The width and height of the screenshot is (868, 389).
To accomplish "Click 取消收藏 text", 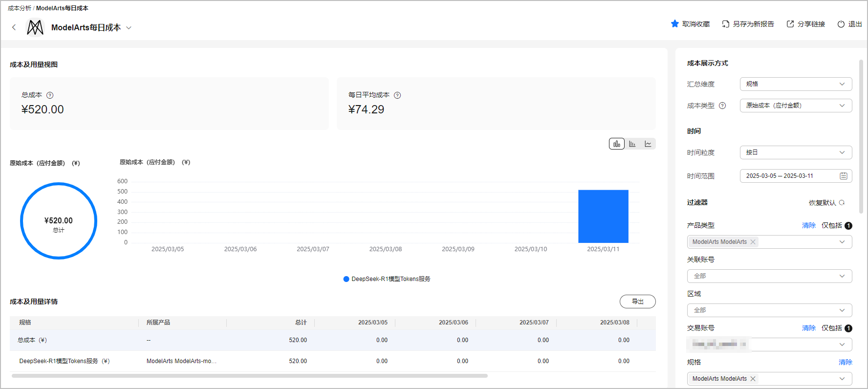I will 696,24.
